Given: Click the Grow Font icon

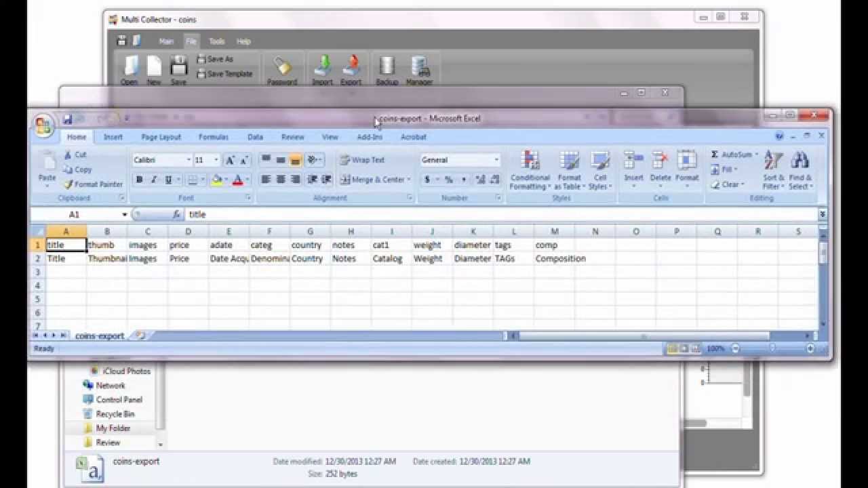Looking at the screenshot, I should pyautogui.click(x=230, y=160).
